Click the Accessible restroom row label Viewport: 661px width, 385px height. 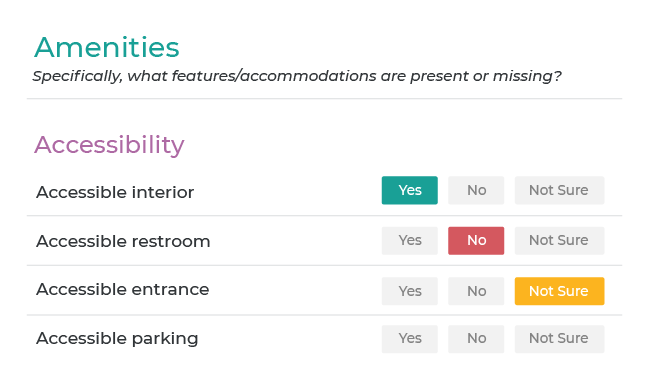pos(123,242)
